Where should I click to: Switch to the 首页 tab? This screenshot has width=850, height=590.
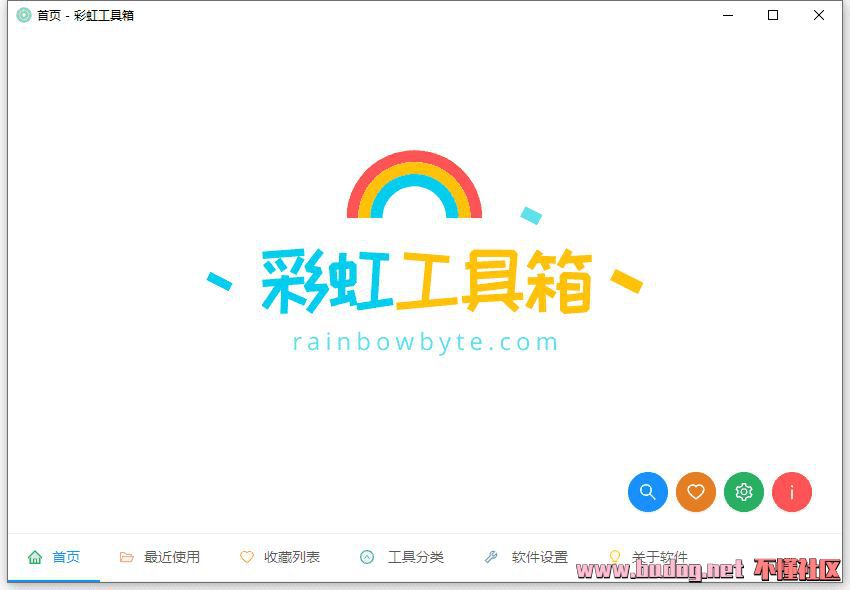(x=54, y=557)
